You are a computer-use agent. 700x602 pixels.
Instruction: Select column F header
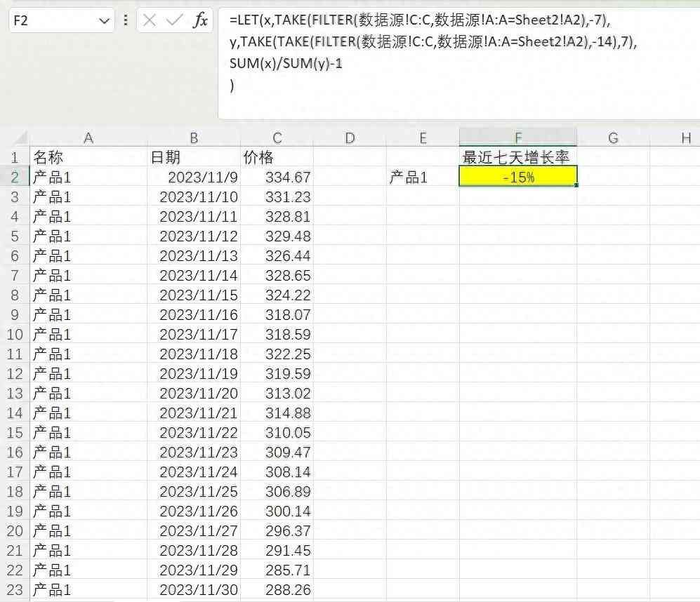(518, 138)
